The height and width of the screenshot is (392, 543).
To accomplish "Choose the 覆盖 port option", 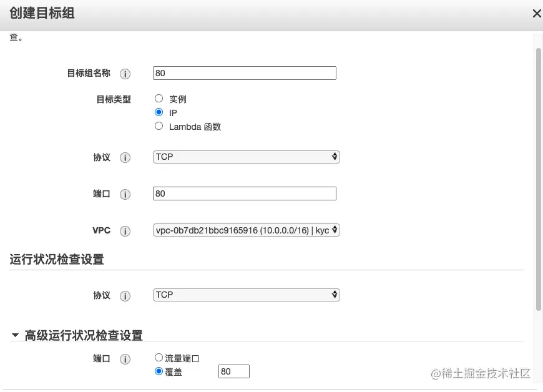I will pos(159,371).
